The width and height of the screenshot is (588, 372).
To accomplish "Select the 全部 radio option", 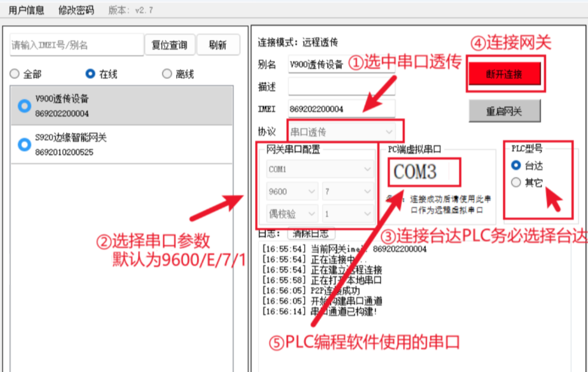I will tap(14, 73).
